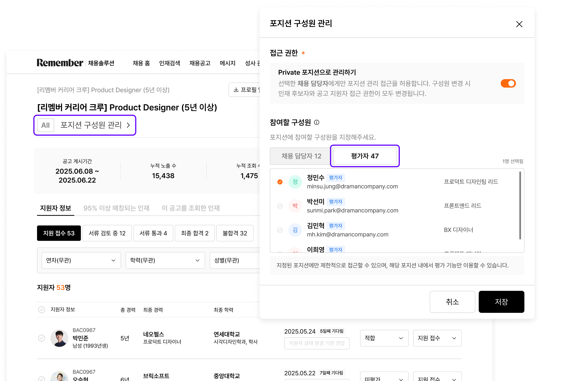Close the 포지션 구성원 관리 dialog
Screen dimensions: 588x381
pyautogui.click(x=519, y=24)
